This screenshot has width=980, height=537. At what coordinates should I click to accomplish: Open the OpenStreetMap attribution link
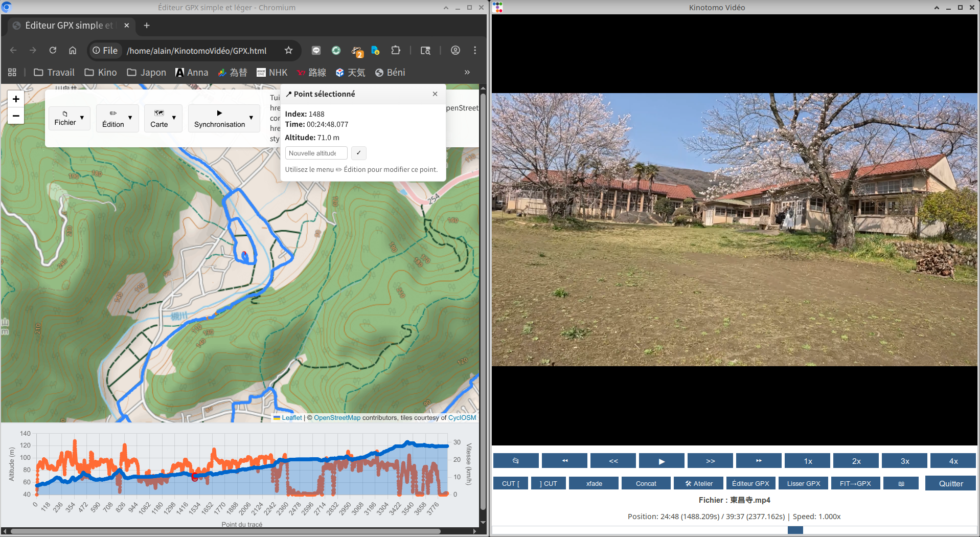[x=337, y=418]
